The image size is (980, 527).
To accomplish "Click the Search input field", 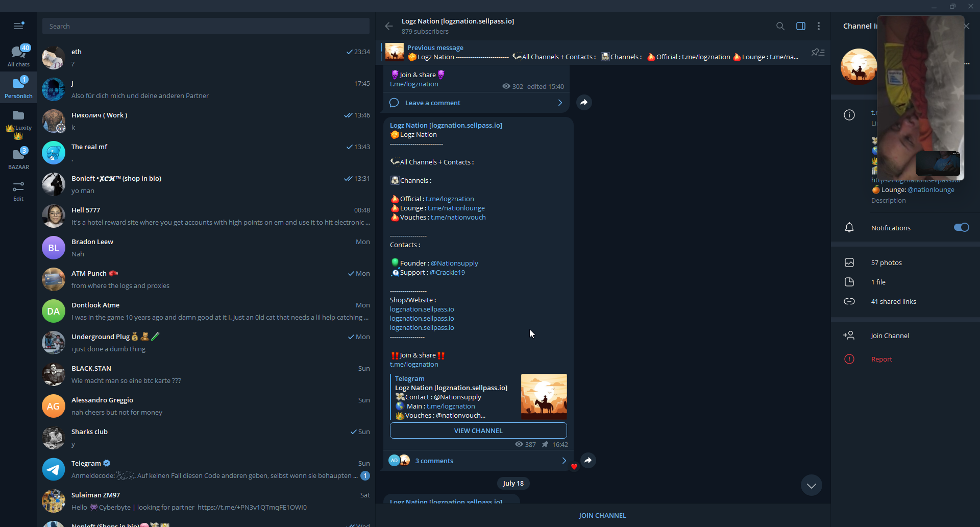I will [206, 26].
